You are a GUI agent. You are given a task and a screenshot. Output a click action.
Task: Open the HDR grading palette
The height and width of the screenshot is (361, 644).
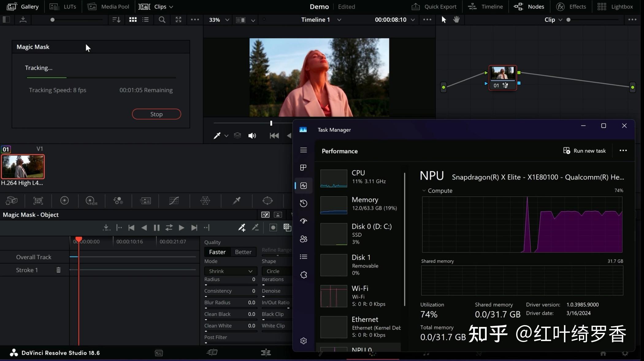[x=91, y=201]
